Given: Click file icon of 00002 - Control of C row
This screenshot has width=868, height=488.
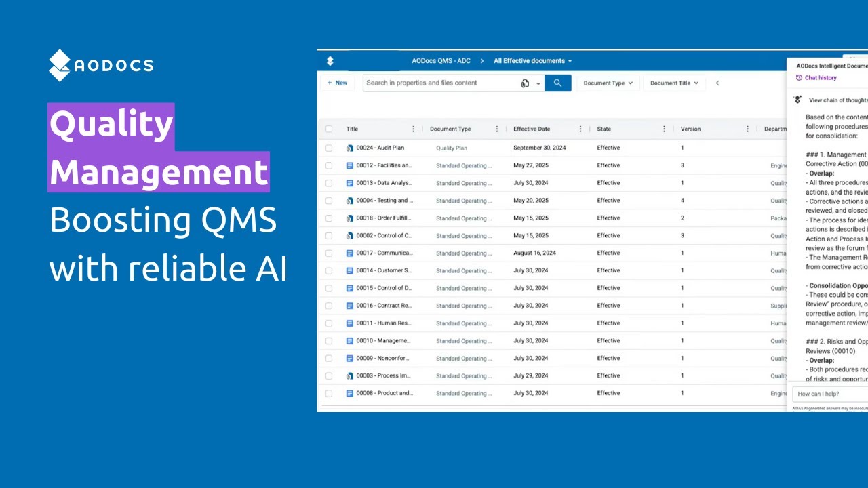Looking at the screenshot, I should pos(350,236).
